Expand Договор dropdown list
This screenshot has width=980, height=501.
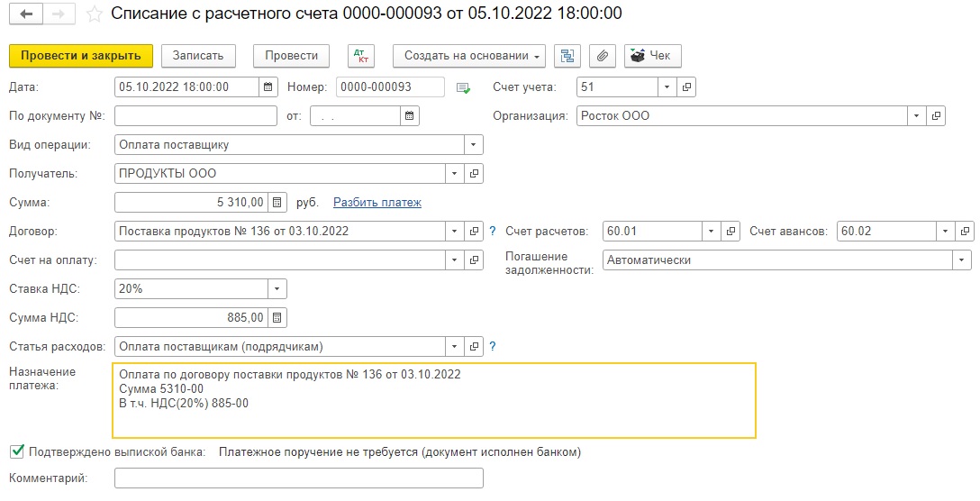454,231
